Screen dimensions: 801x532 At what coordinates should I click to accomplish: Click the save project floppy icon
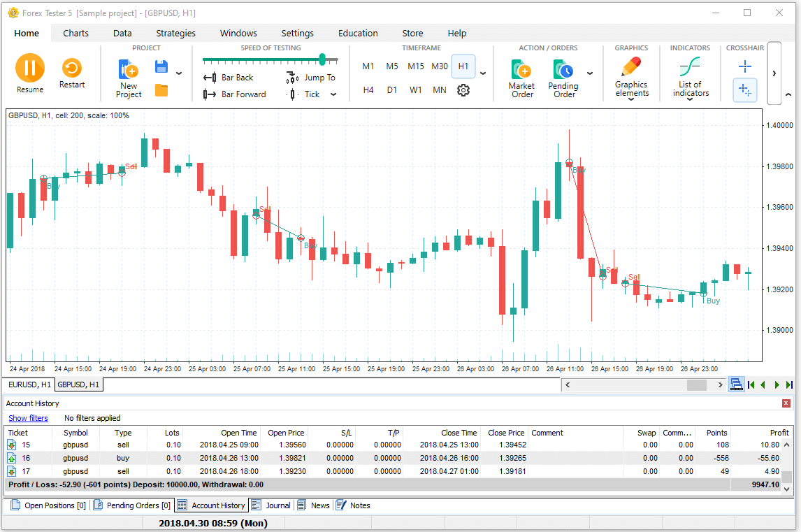coord(161,67)
